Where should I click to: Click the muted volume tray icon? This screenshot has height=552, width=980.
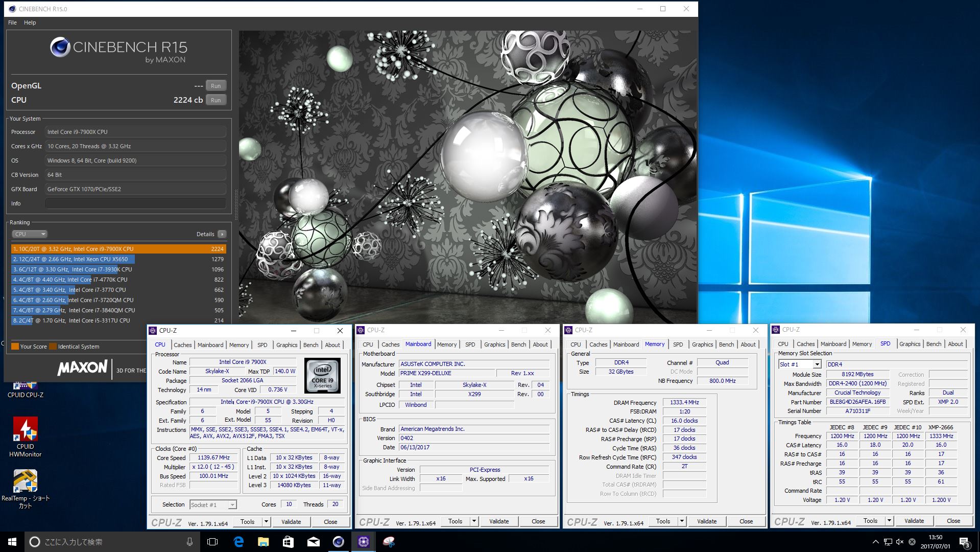point(899,542)
